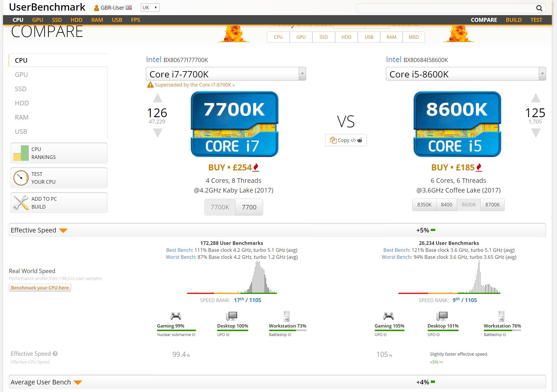This screenshot has height=392, width=557.
Task: Click the left flame hot deals icon
Action: coord(233,33)
